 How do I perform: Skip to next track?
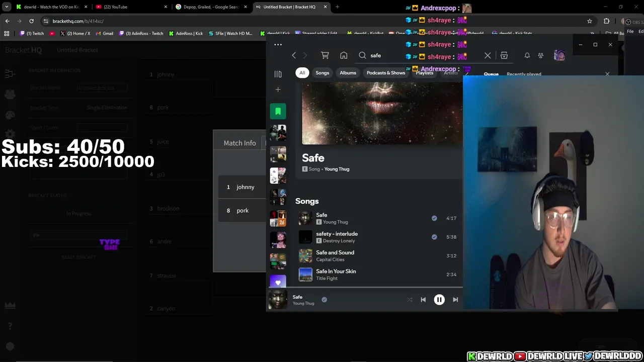click(455, 300)
